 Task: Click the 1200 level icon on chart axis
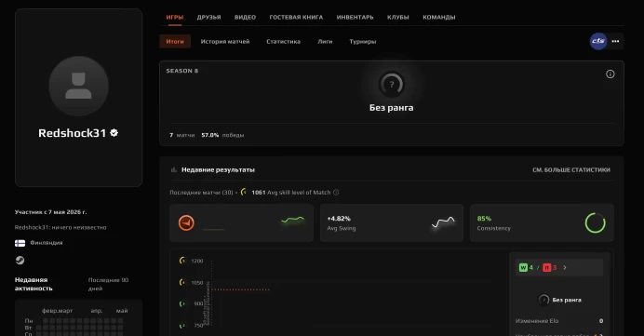[182, 261]
